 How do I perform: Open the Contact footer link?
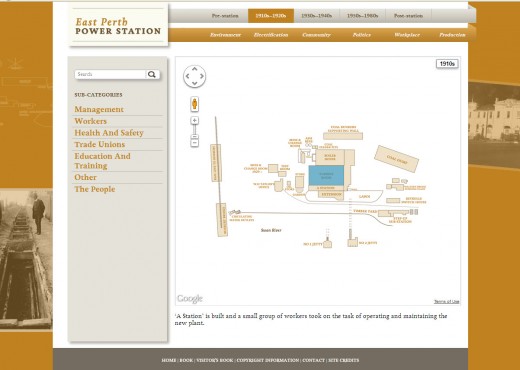click(313, 360)
